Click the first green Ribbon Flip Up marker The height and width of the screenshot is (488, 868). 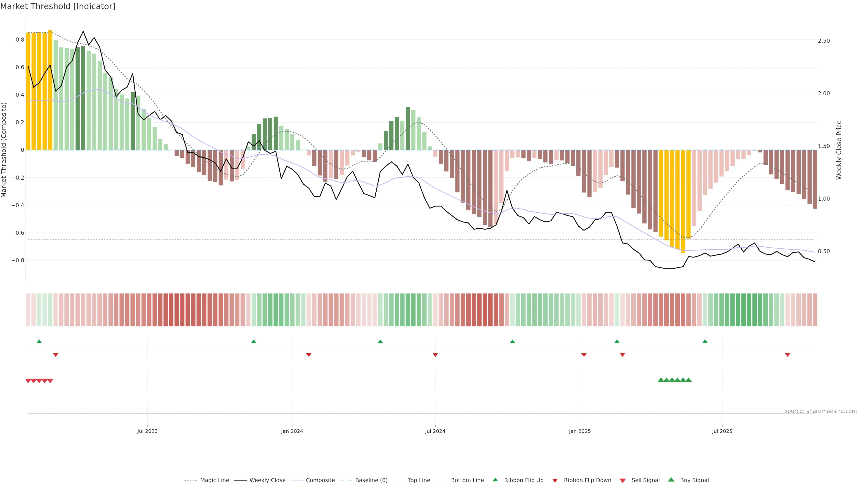39,342
